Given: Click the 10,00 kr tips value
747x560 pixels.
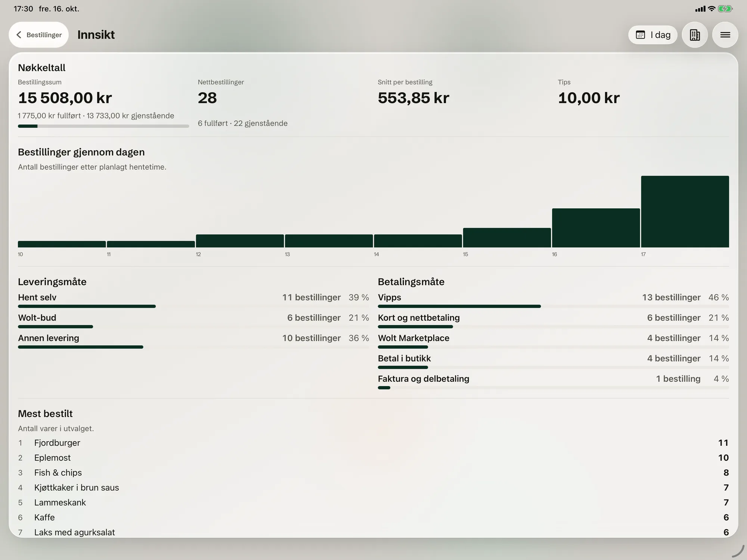Looking at the screenshot, I should pyautogui.click(x=589, y=98).
